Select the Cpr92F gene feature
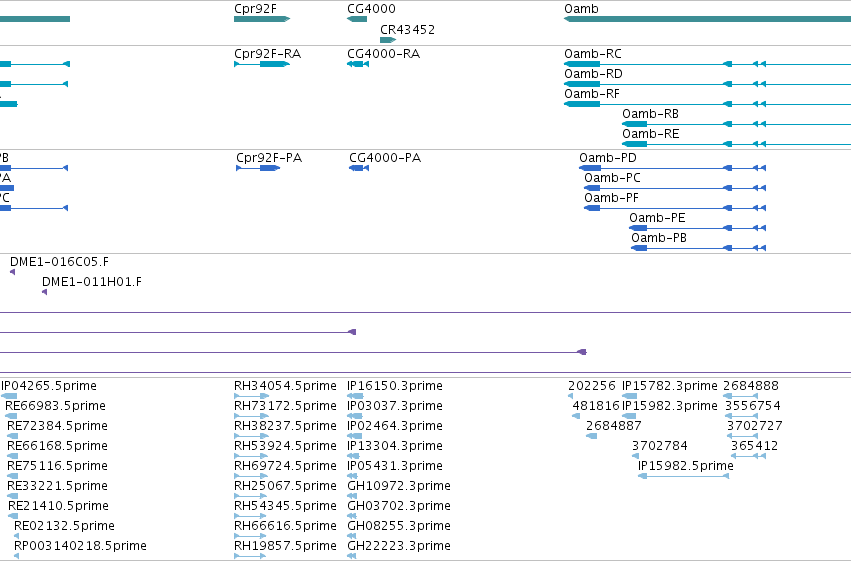This screenshot has width=851, height=561. point(262,19)
